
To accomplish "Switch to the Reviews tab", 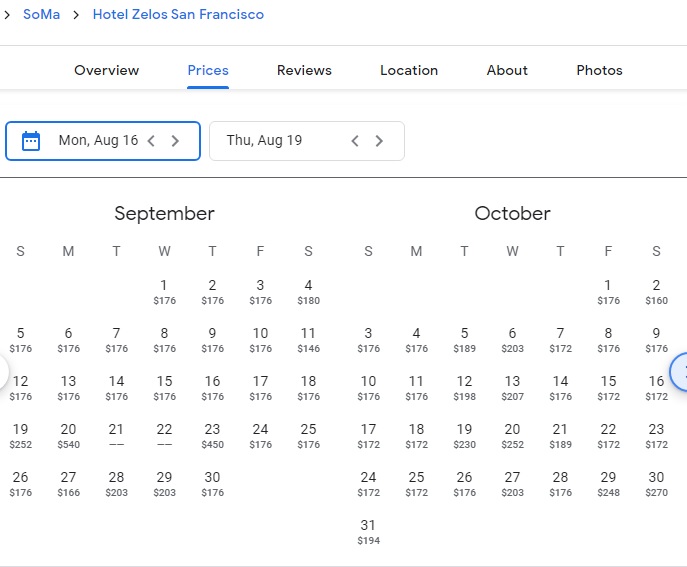I will 304,70.
